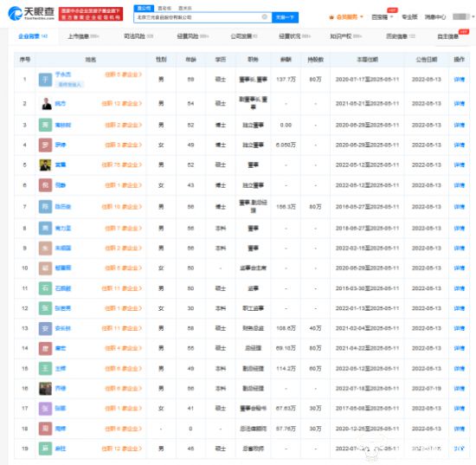Screen dimensions: 476x465
Task: Open the photo avatar in row 5
Action: point(45,165)
